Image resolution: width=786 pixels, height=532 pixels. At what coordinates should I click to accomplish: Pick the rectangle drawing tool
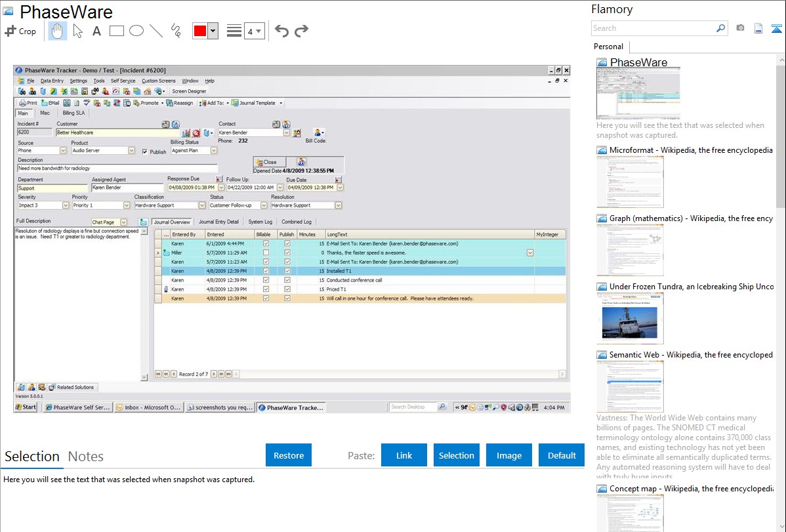(x=116, y=31)
